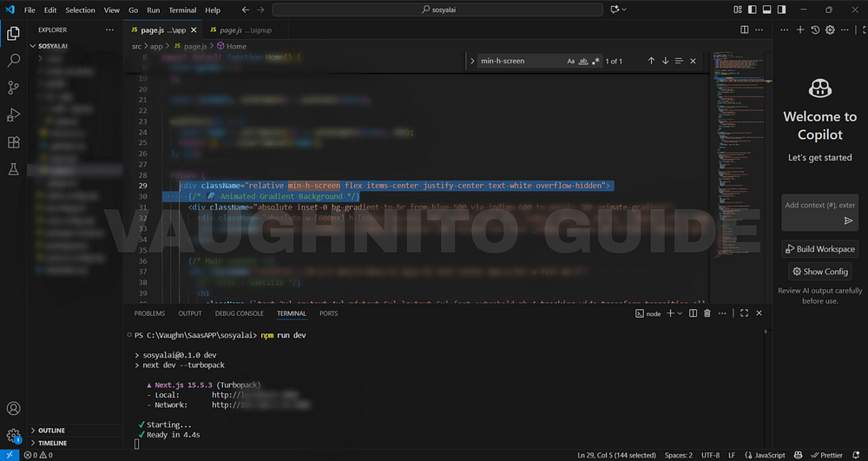Click Prettier in the status bar
Screen dimensions: 868x461
point(826,455)
